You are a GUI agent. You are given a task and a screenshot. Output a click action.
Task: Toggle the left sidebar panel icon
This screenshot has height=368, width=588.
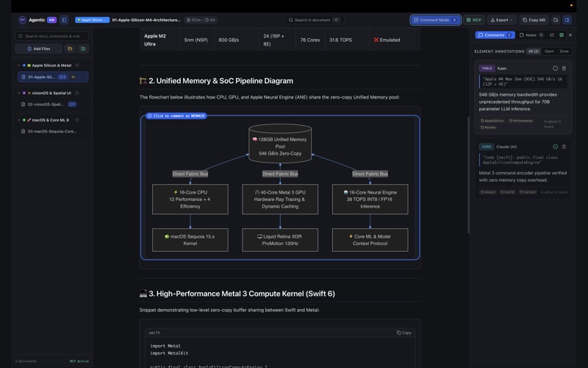(64, 20)
